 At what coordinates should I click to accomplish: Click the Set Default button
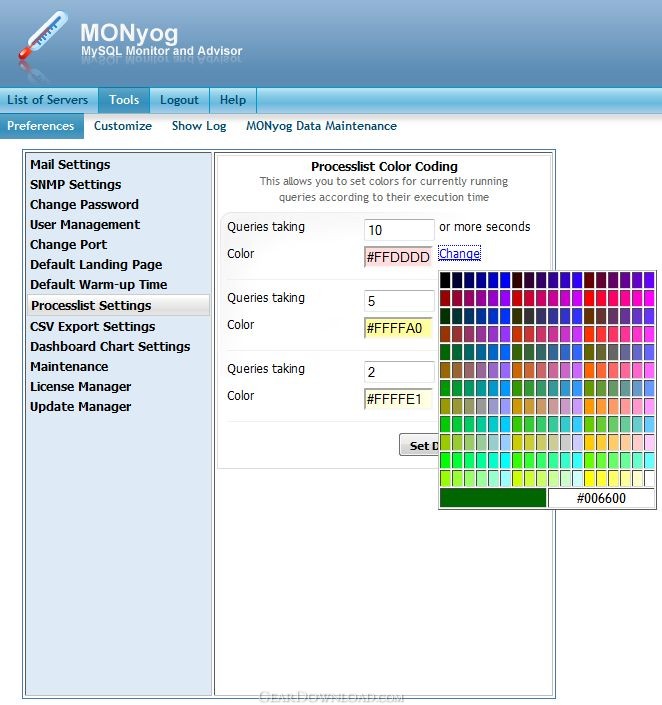[419, 446]
